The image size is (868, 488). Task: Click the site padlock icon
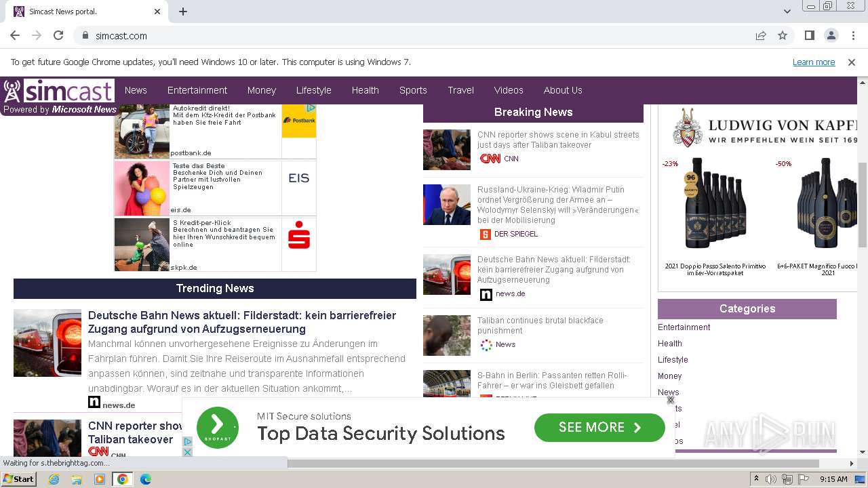click(x=85, y=35)
